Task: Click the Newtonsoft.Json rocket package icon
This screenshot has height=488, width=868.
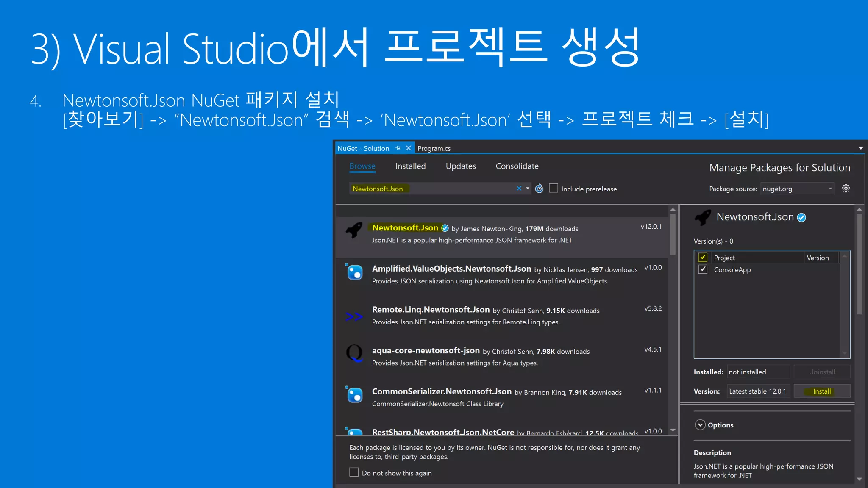Action: (354, 230)
